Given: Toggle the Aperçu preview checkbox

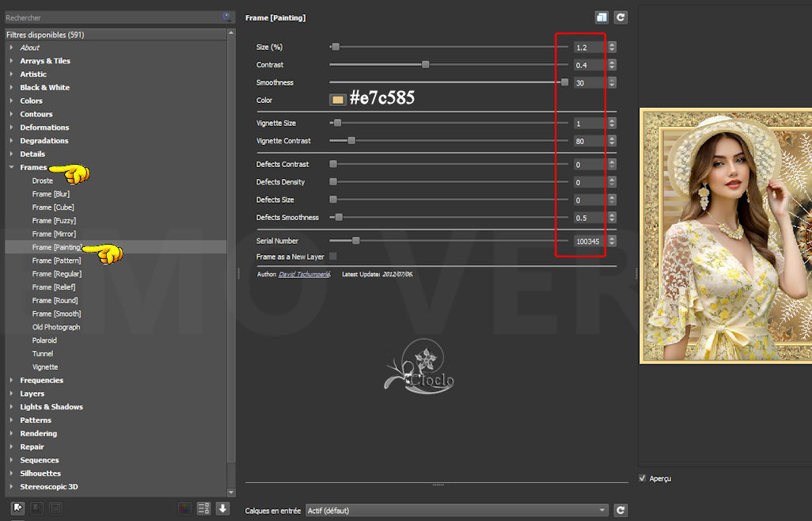Looking at the screenshot, I should (x=643, y=478).
